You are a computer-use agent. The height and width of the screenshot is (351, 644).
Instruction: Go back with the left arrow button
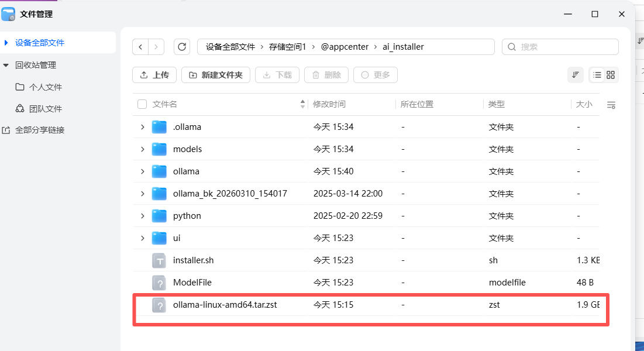click(140, 47)
